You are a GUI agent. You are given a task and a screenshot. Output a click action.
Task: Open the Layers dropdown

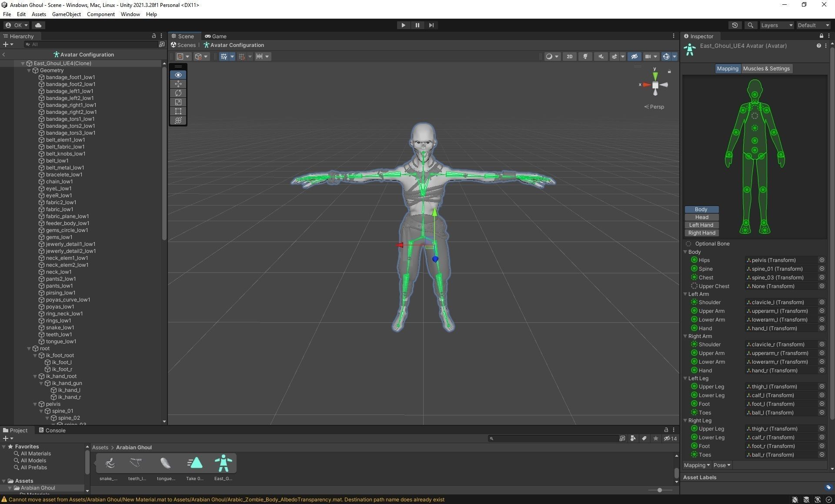click(x=777, y=25)
